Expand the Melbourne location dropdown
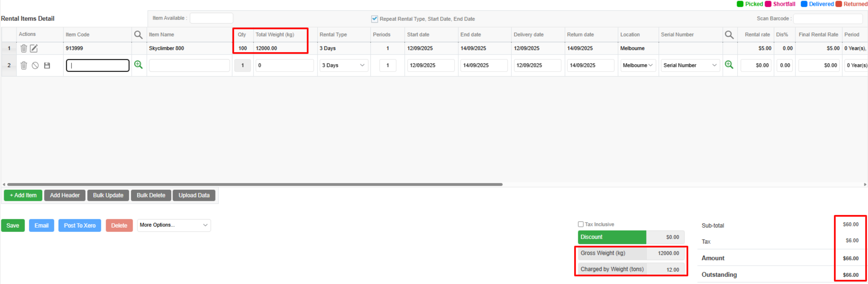The height and width of the screenshot is (284, 868). [x=638, y=65]
